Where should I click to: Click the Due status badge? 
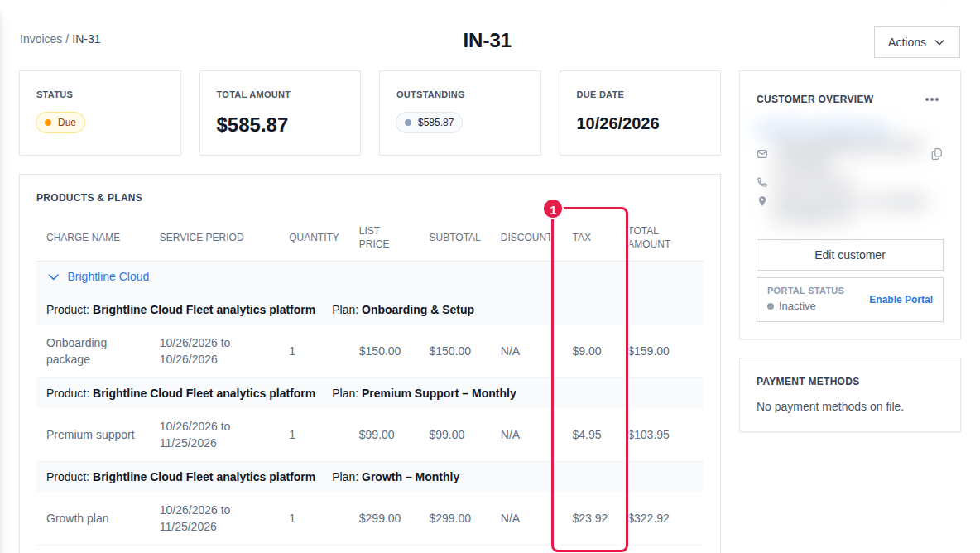pos(60,123)
